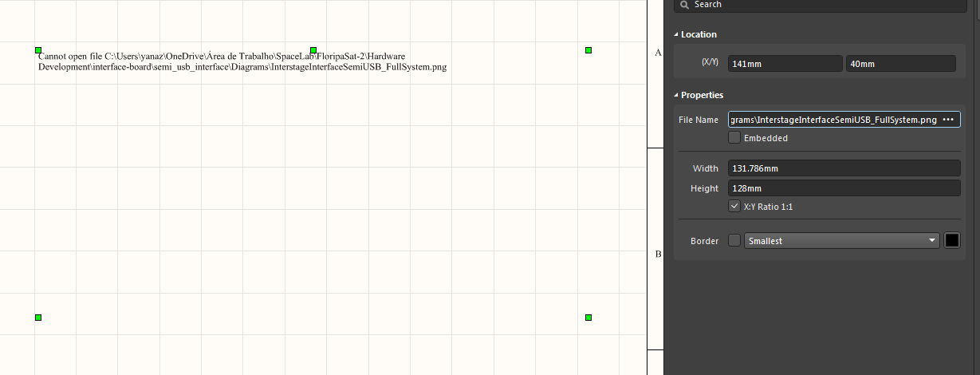
Task: Click the File Name label
Action: click(x=699, y=120)
